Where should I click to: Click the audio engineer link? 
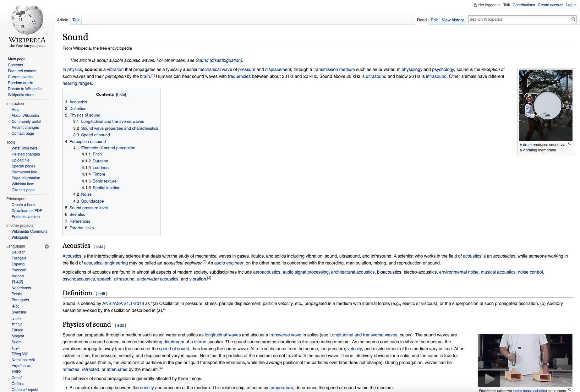(x=229, y=263)
